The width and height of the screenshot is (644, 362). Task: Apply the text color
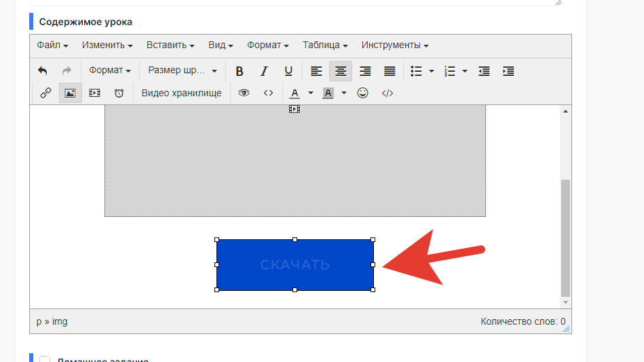click(295, 93)
